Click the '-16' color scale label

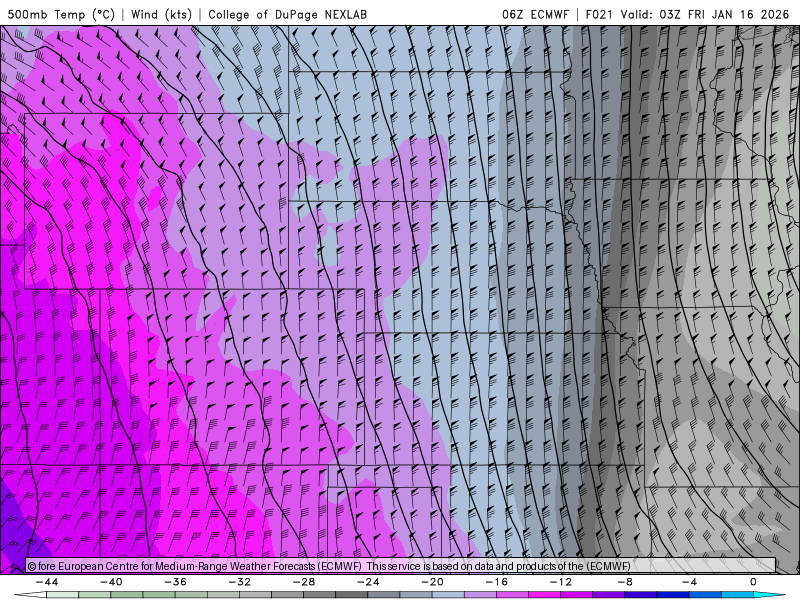click(x=497, y=582)
